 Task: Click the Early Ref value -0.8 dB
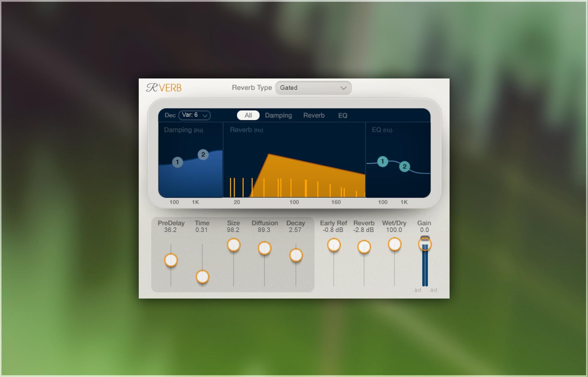pos(333,230)
